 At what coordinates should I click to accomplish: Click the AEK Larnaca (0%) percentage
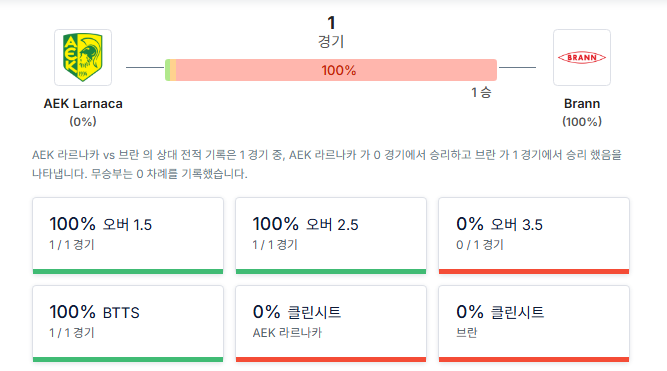click(x=83, y=122)
